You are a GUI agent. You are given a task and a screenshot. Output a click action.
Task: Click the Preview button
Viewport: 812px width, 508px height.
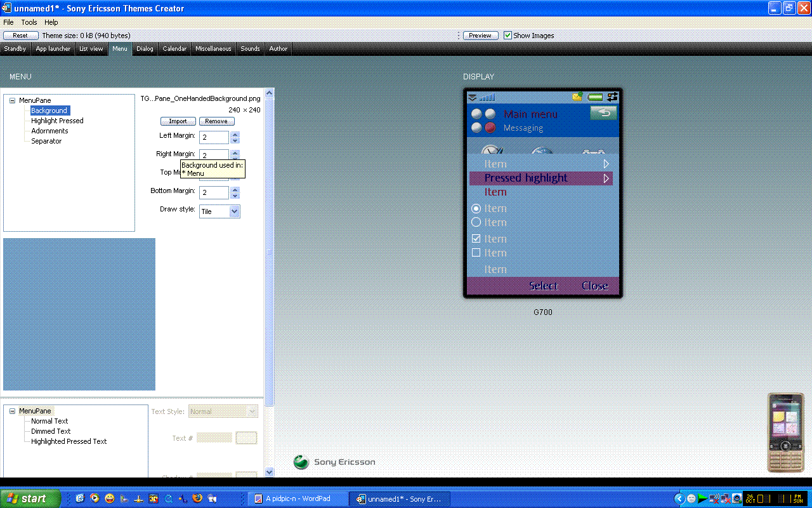click(x=480, y=36)
